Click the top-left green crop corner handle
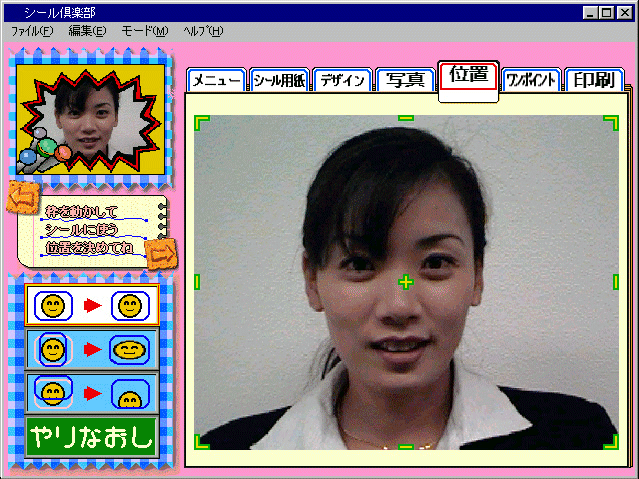Screen dimensions: 639x479 (x=201, y=122)
